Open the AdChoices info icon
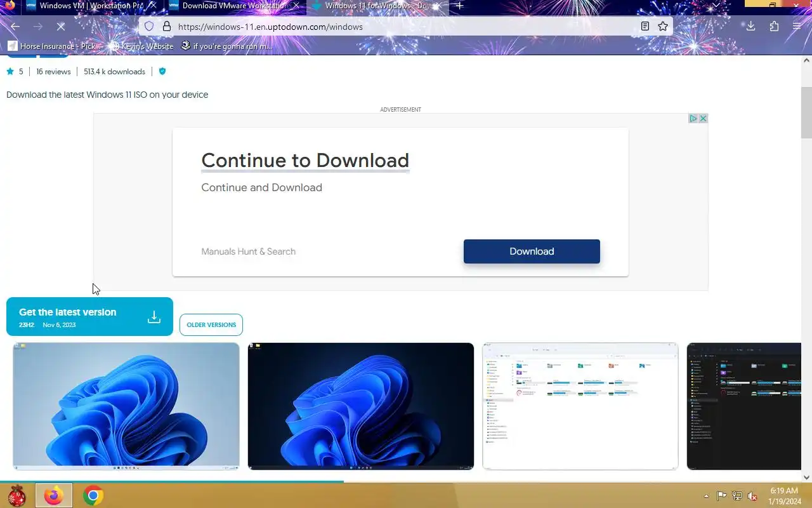 693,119
